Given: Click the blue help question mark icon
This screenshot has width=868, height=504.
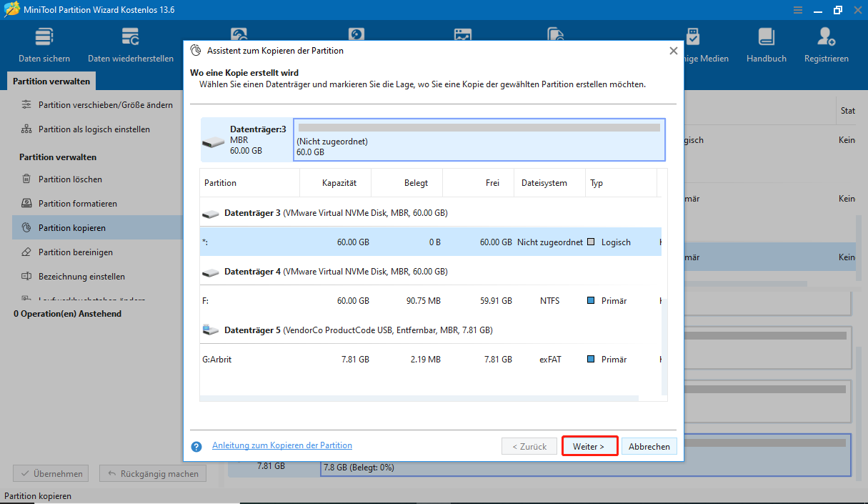Looking at the screenshot, I should coord(196,447).
